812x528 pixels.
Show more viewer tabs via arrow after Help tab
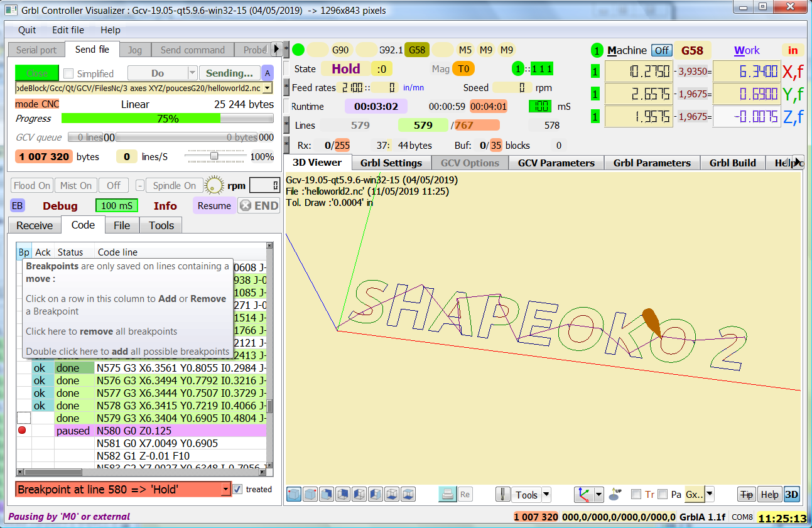click(x=798, y=163)
